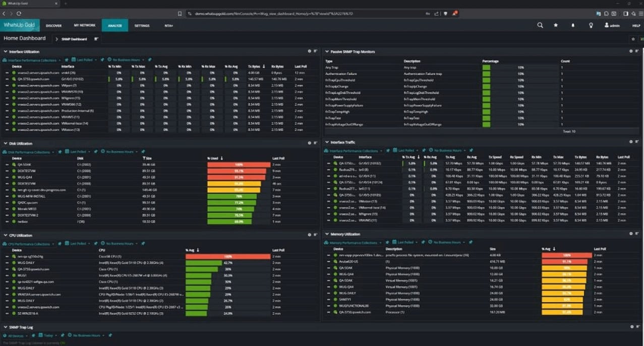
Task: Toggle pin after Disk Performance Collections
Action: [60, 152]
